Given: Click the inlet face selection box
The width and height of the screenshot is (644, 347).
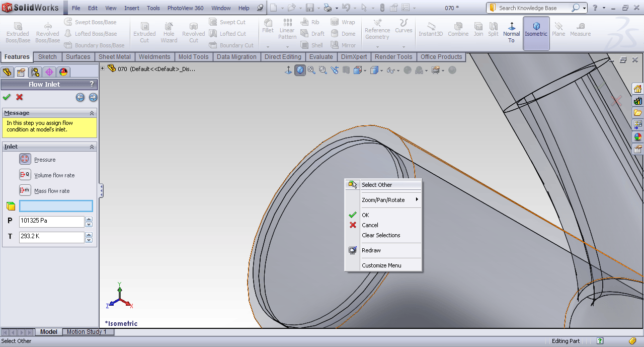Looking at the screenshot, I should 56,206.
